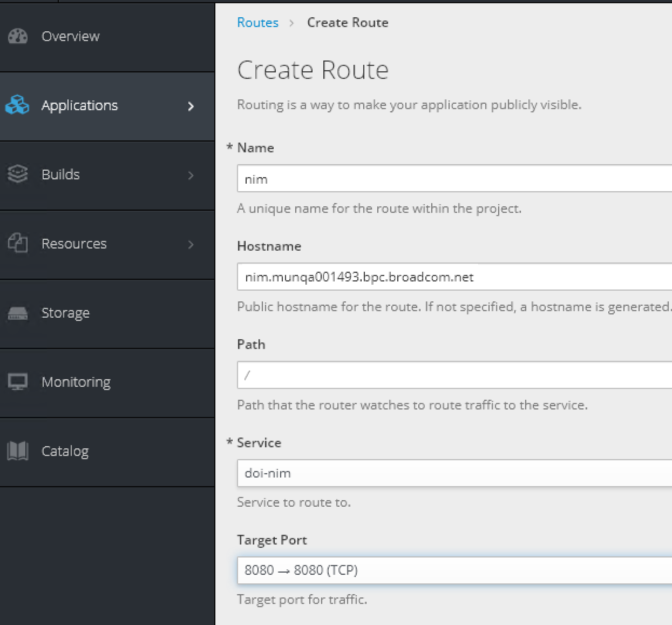Click the Resources files icon
The width and height of the screenshot is (672, 625).
coord(18,243)
